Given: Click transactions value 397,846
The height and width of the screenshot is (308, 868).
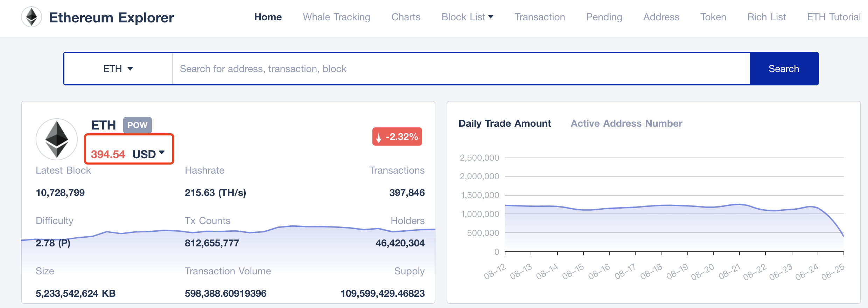Looking at the screenshot, I should [x=407, y=192].
